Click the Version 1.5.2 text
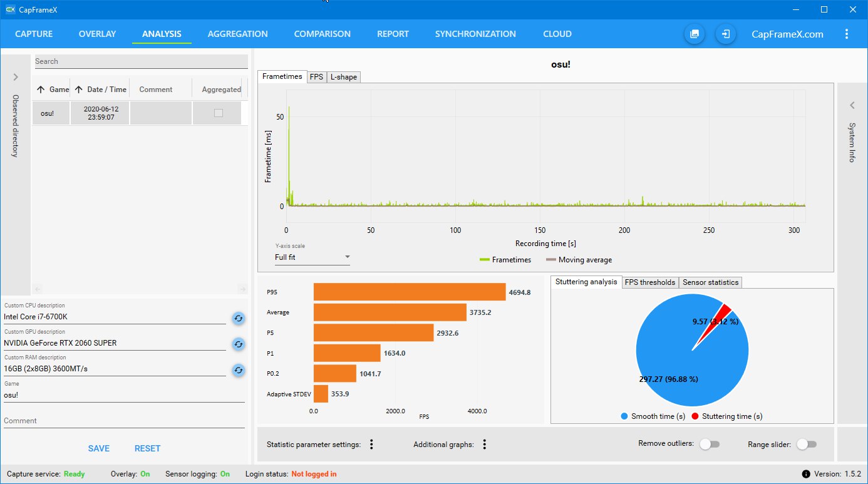 [x=837, y=474]
